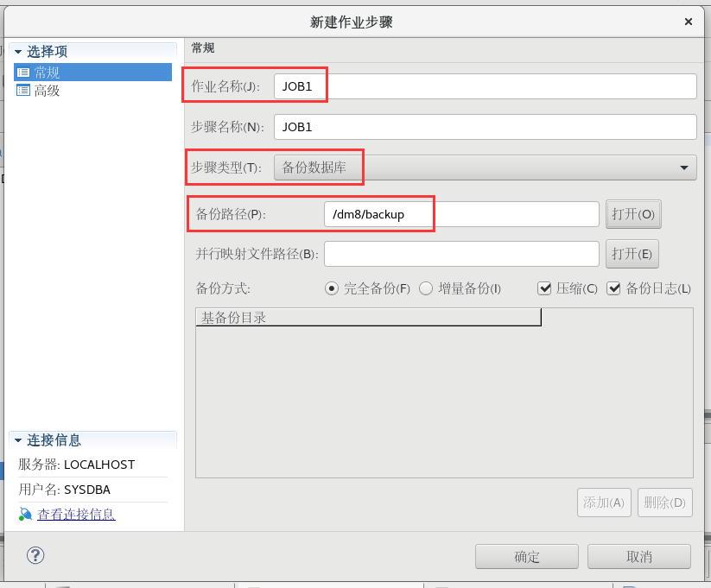
Task: Click the 并行映射文件路径 input field
Action: [461, 254]
